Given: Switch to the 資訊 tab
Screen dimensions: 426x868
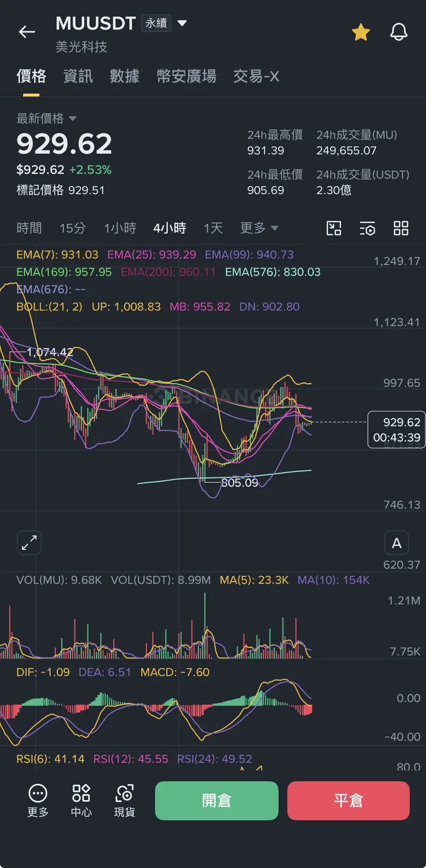Looking at the screenshot, I should click(78, 76).
